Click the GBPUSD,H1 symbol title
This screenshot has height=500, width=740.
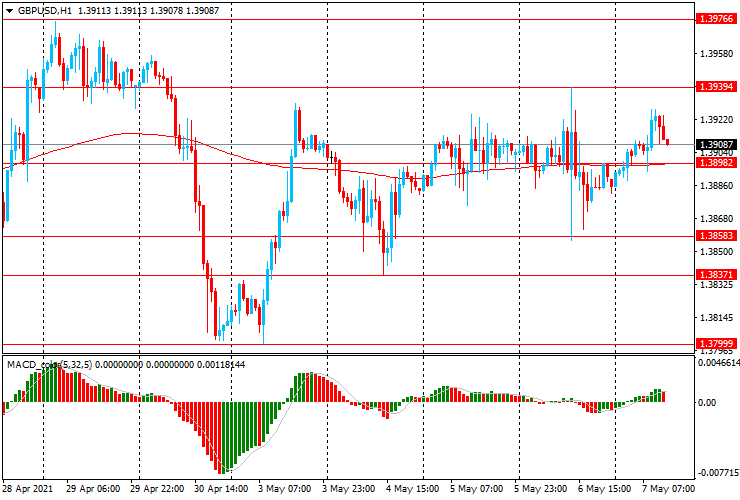pyautogui.click(x=45, y=10)
